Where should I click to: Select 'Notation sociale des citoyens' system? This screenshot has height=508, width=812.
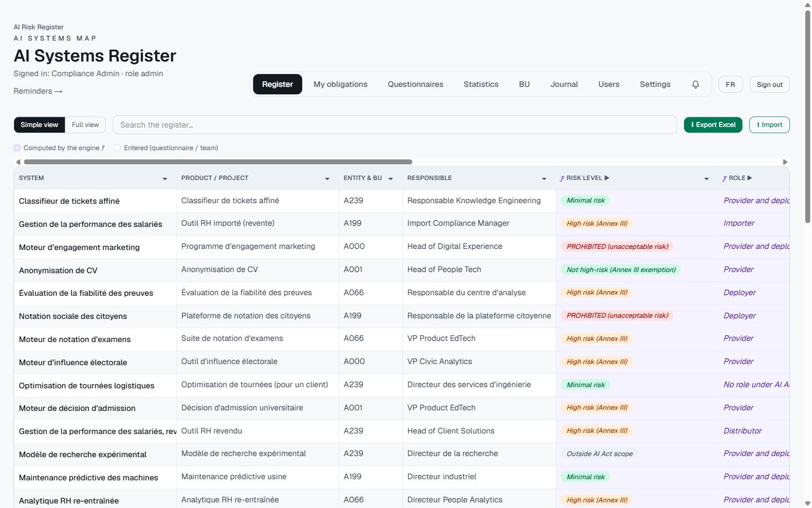point(73,316)
